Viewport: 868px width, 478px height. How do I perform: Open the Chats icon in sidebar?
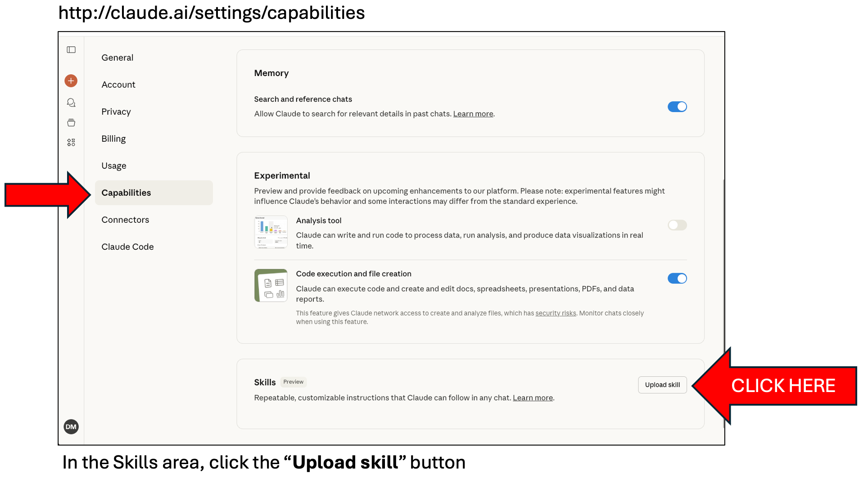tap(71, 103)
